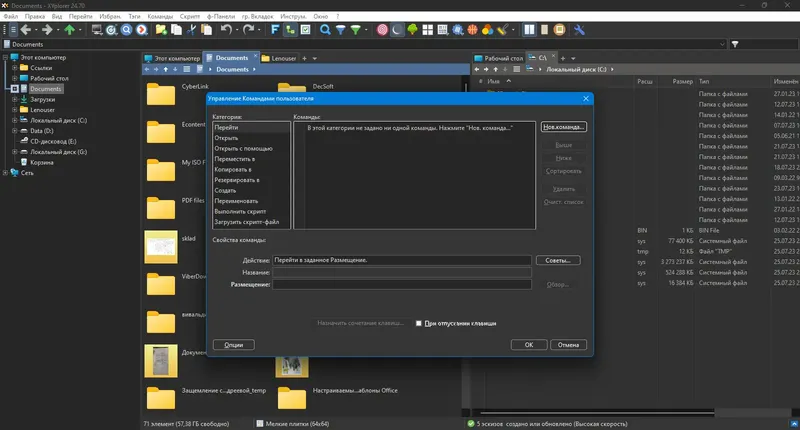800x430 pixels.
Task: Click the Советы button
Action: (x=558, y=260)
